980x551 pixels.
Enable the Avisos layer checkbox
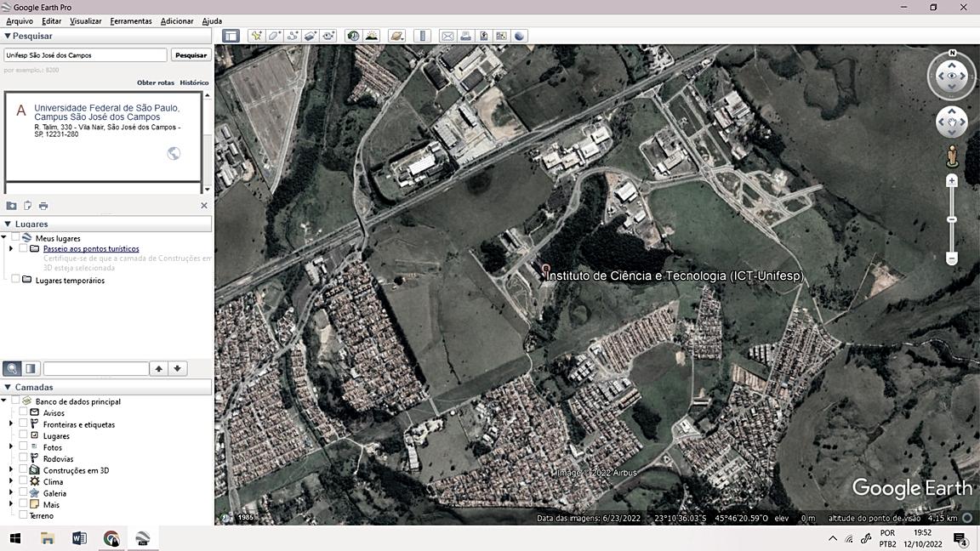coord(23,412)
